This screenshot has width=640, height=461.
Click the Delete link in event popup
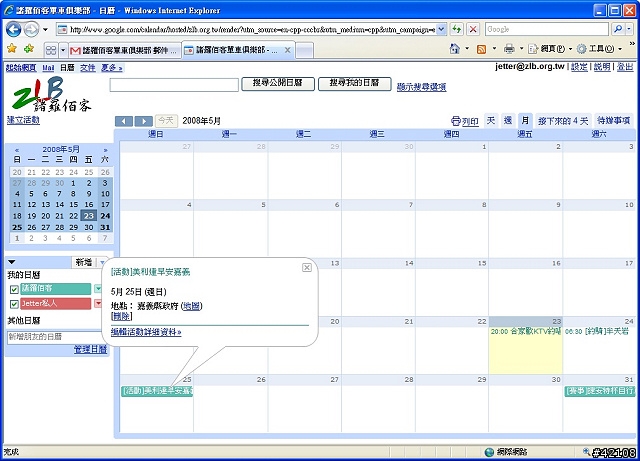pos(122,316)
